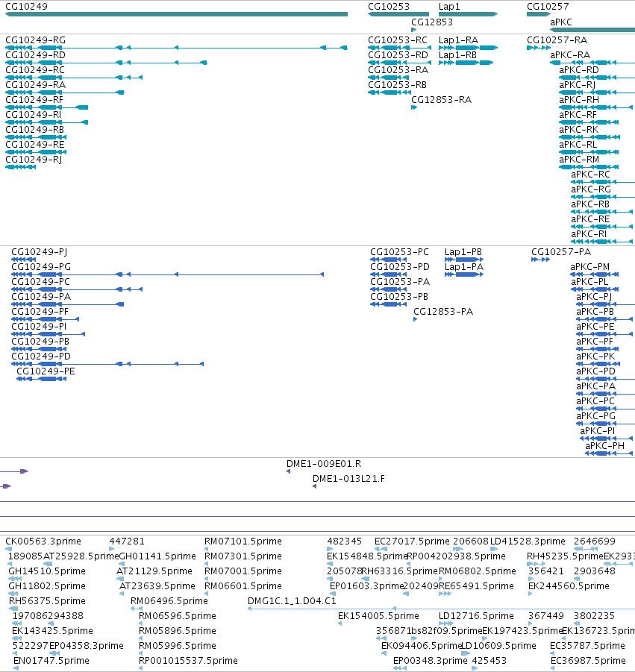Select transcript label CG10253-RB

tap(397, 85)
